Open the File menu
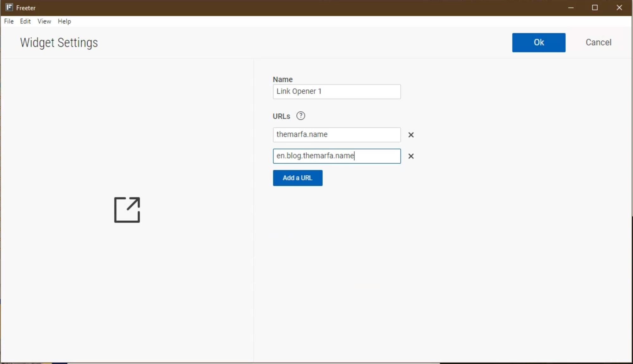 9,21
